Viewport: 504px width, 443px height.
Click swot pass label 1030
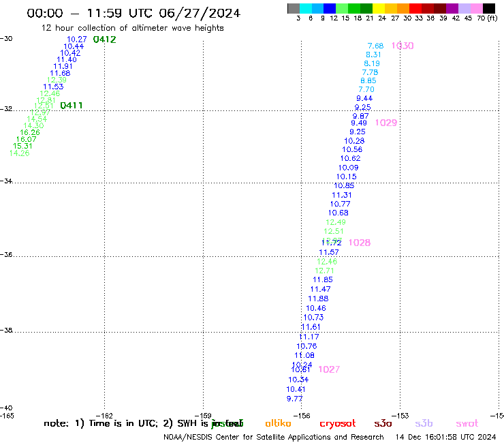pyautogui.click(x=403, y=46)
